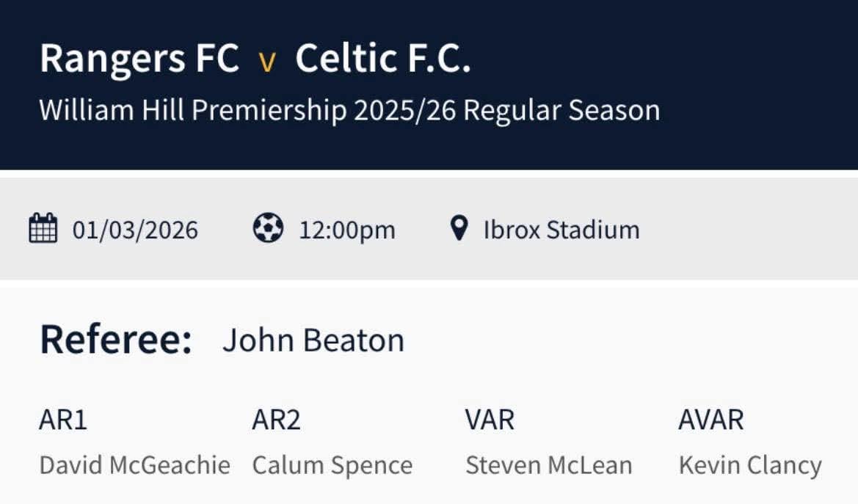
Task: Click the VAR label
Action: (490, 420)
